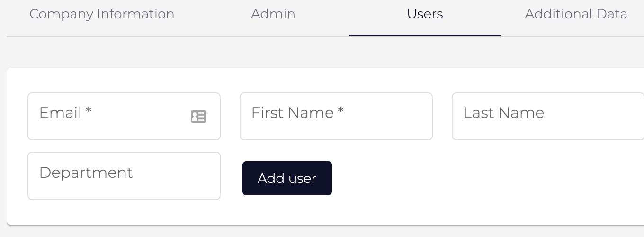
Task: Select the Users tab
Action: click(425, 14)
